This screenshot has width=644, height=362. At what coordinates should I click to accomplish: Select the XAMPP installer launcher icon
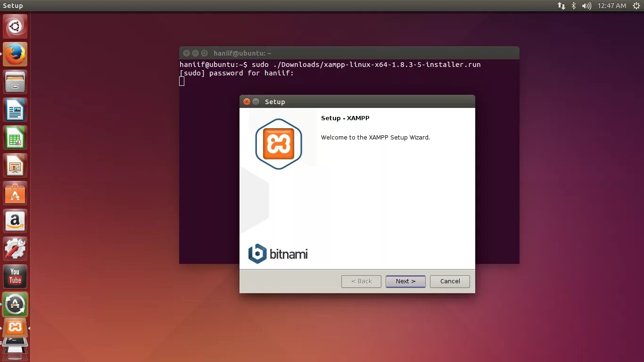(15, 327)
